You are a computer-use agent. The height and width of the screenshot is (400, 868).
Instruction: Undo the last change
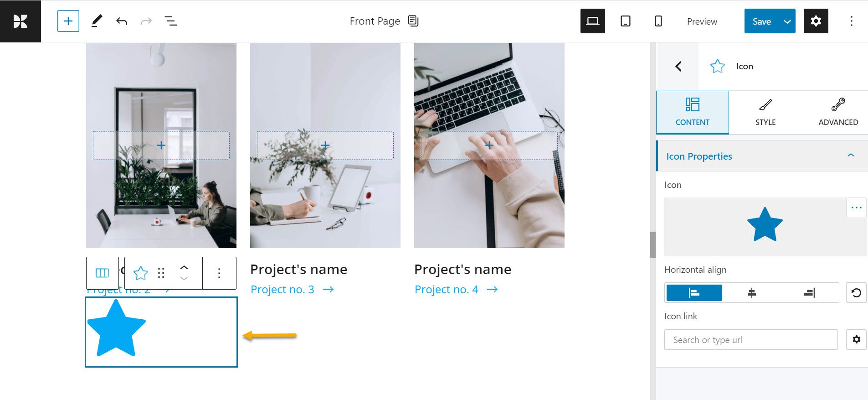122,21
